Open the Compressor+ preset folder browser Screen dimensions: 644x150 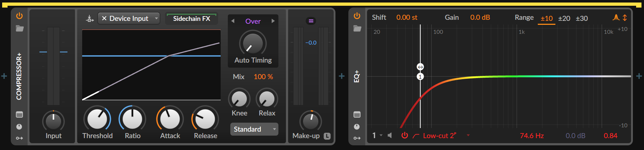[x=19, y=28]
